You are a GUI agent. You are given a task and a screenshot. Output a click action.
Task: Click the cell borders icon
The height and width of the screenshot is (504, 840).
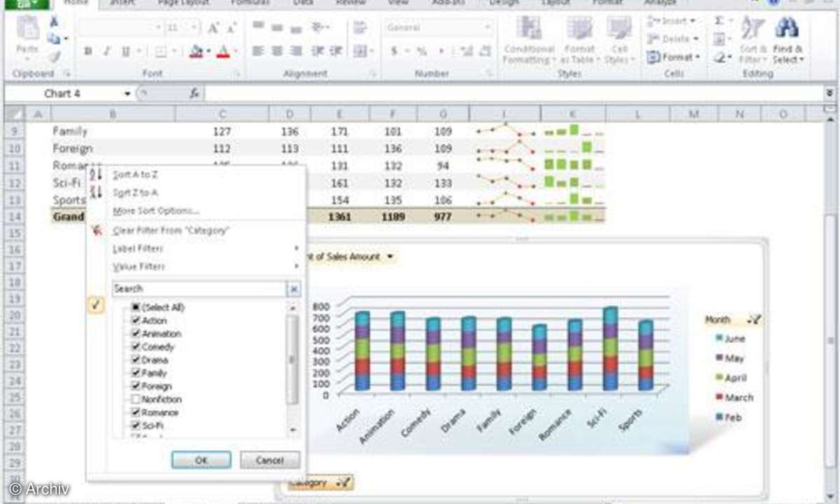click(x=160, y=51)
